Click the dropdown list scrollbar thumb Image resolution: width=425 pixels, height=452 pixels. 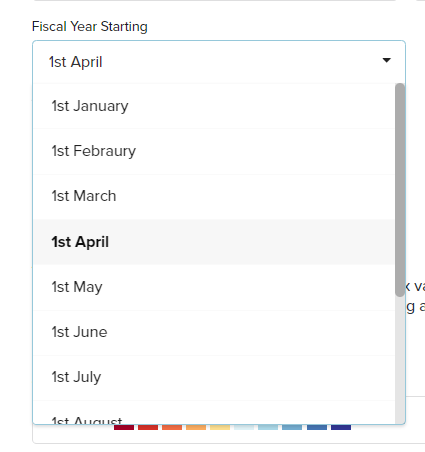[400, 190]
